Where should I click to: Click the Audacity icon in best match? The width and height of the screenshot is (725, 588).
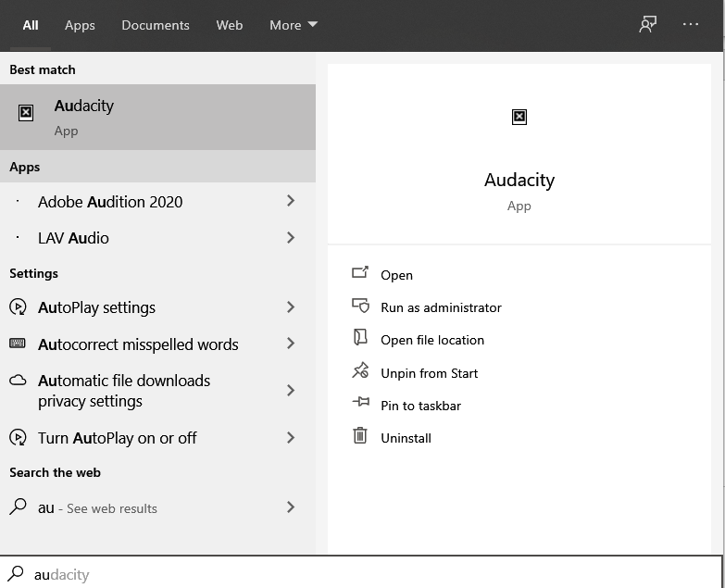(26, 112)
